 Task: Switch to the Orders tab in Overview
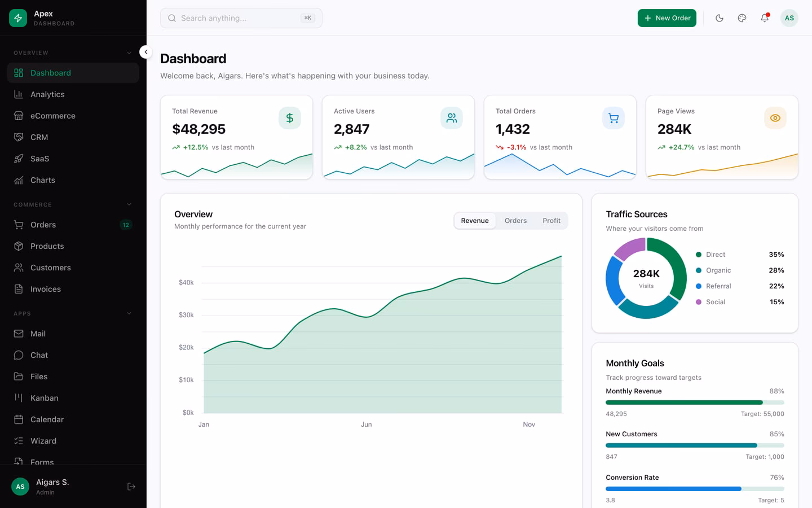[515, 221]
